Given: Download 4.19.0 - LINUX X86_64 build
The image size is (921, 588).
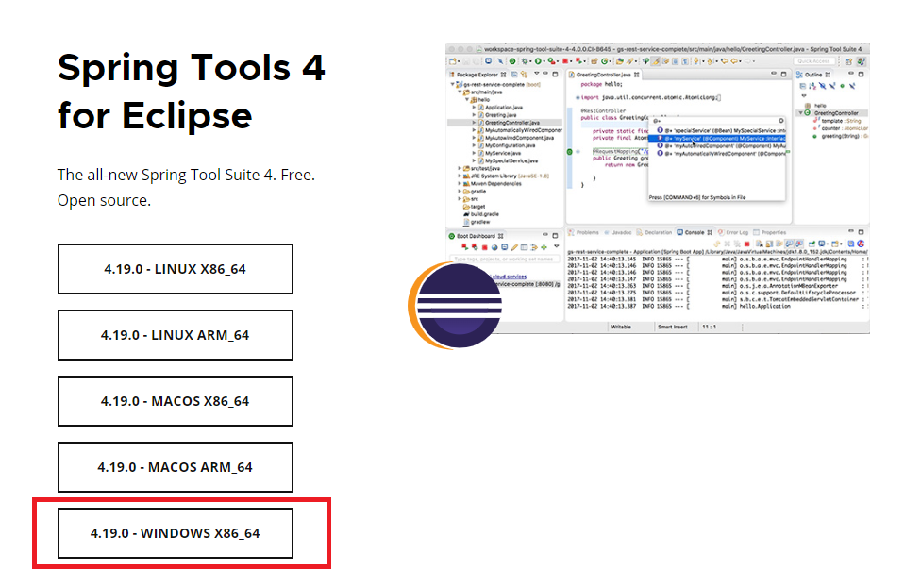Looking at the screenshot, I should (175, 269).
